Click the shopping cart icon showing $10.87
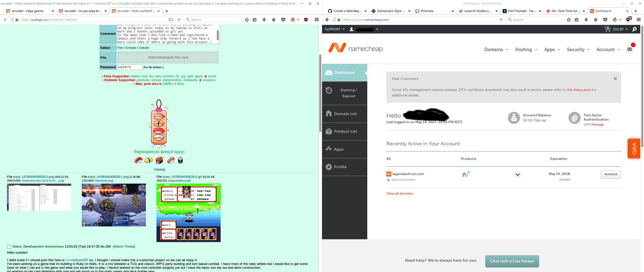 607,29
